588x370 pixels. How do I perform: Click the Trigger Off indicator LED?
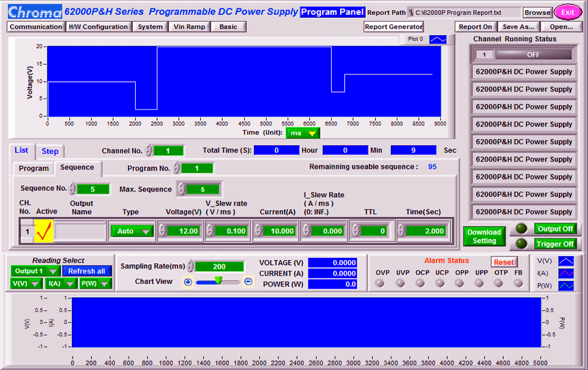tap(521, 244)
